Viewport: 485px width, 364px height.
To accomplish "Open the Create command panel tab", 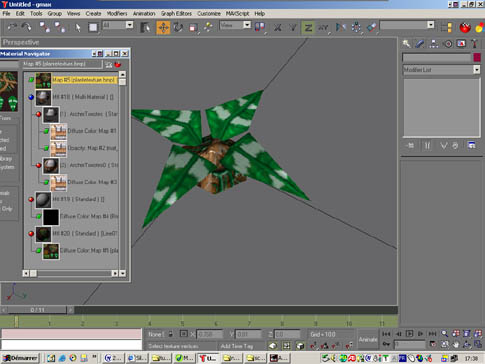I will click(406, 43).
